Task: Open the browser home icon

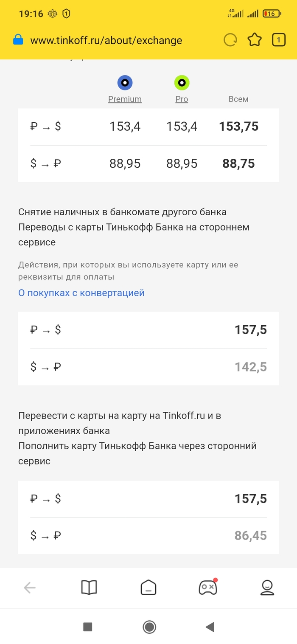Action: pos(148,588)
